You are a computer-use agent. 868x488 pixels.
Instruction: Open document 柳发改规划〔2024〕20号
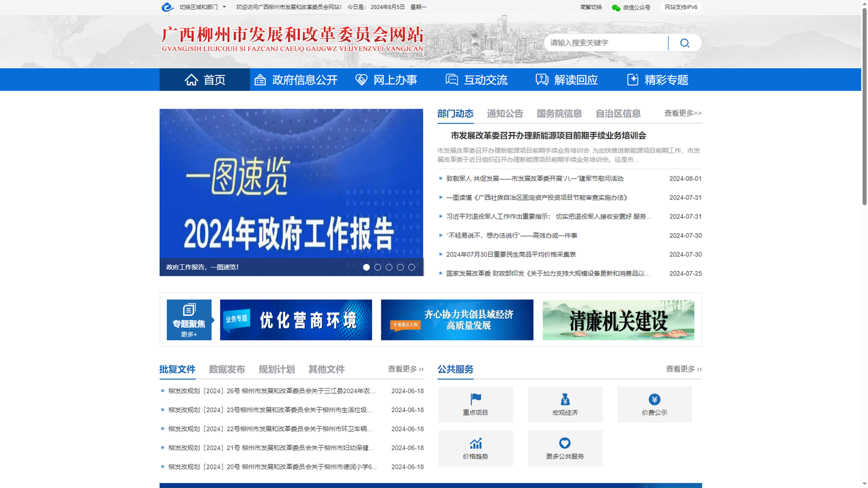point(273,467)
